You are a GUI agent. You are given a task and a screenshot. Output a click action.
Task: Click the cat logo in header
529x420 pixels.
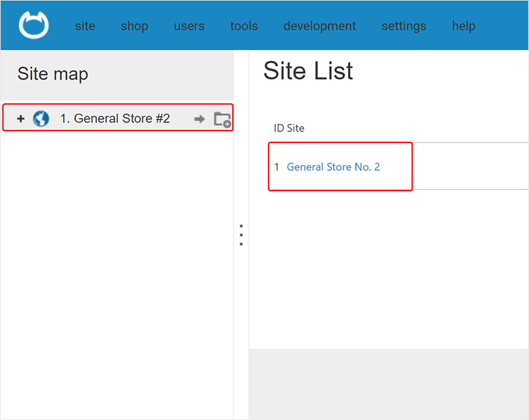tap(34, 25)
